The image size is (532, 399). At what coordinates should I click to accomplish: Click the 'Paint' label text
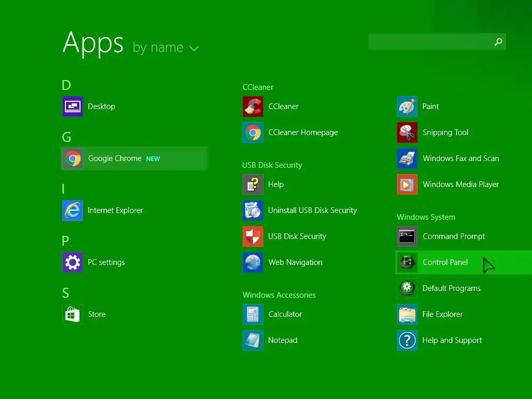pyautogui.click(x=430, y=107)
